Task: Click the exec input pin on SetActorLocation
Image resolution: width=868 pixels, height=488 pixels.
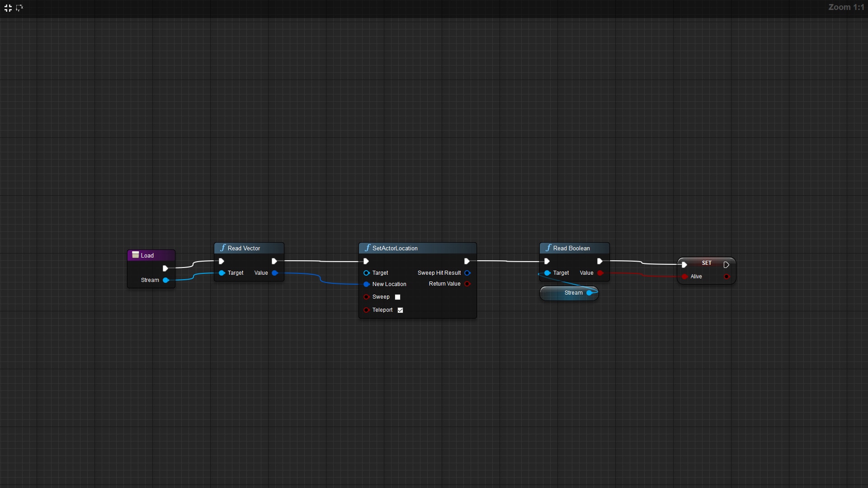Action: click(366, 261)
